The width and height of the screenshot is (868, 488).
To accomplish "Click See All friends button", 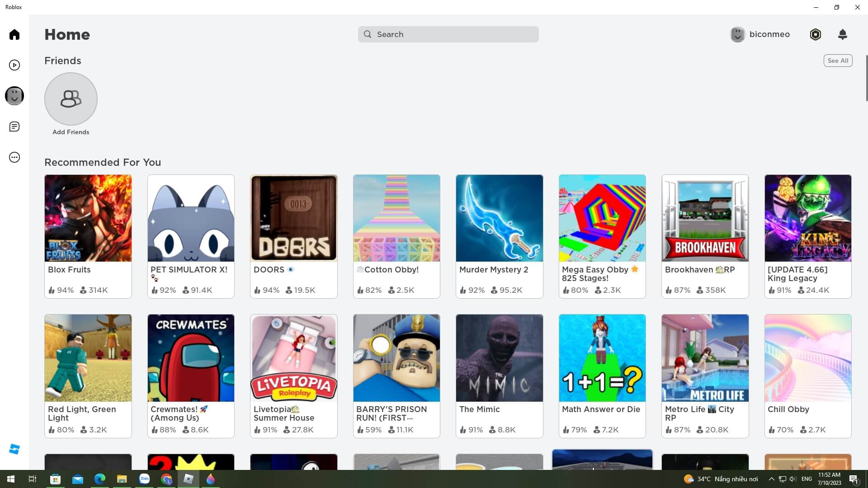I will 838,60.
